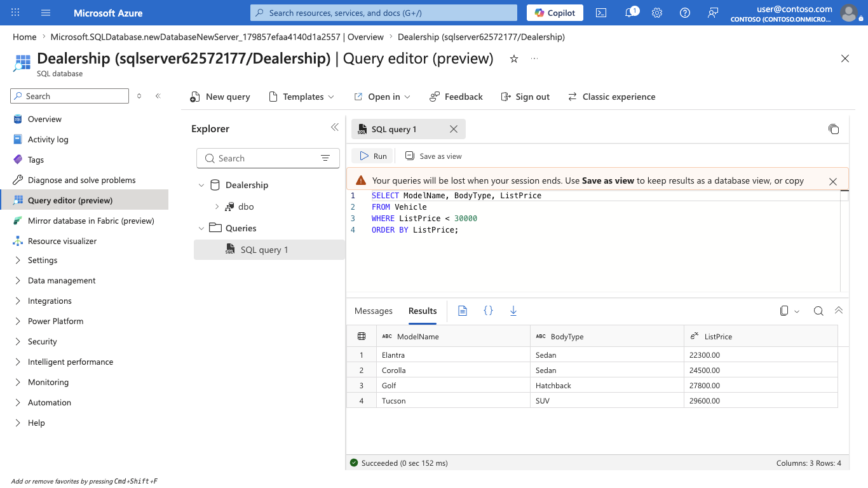Open portal settings gear

(657, 13)
